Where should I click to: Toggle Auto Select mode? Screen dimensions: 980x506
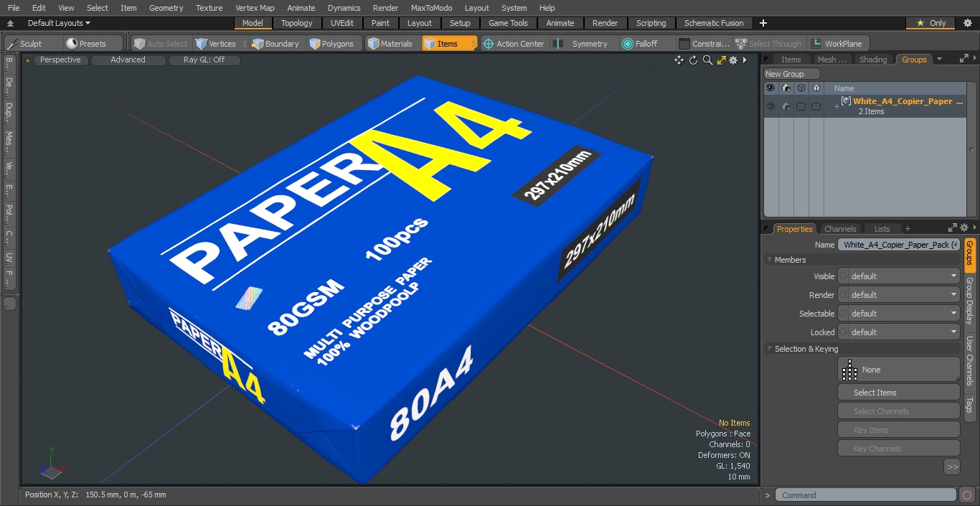click(160, 44)
